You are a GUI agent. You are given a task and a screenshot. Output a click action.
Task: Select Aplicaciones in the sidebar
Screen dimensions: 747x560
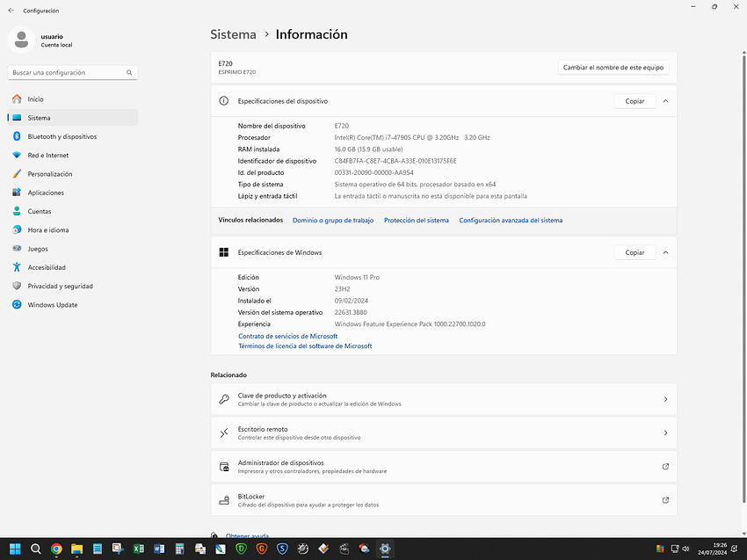[73, 193]
